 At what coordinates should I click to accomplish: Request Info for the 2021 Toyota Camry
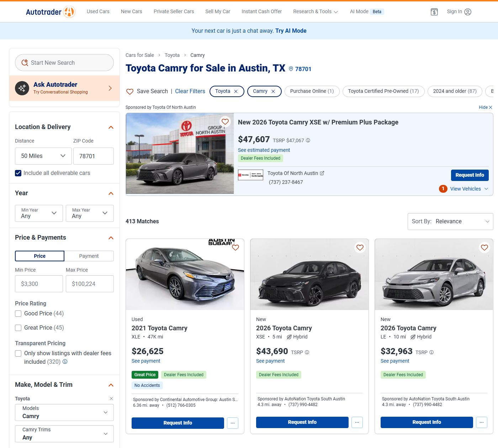(x=178, y=423)
